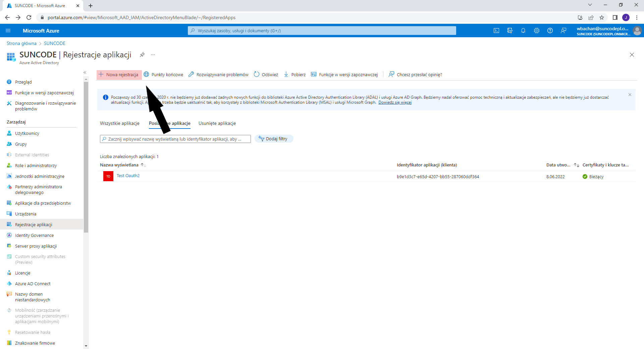Open the more options ellipsis beside title
Screen dimensions: 644x349
pos(153,55)
